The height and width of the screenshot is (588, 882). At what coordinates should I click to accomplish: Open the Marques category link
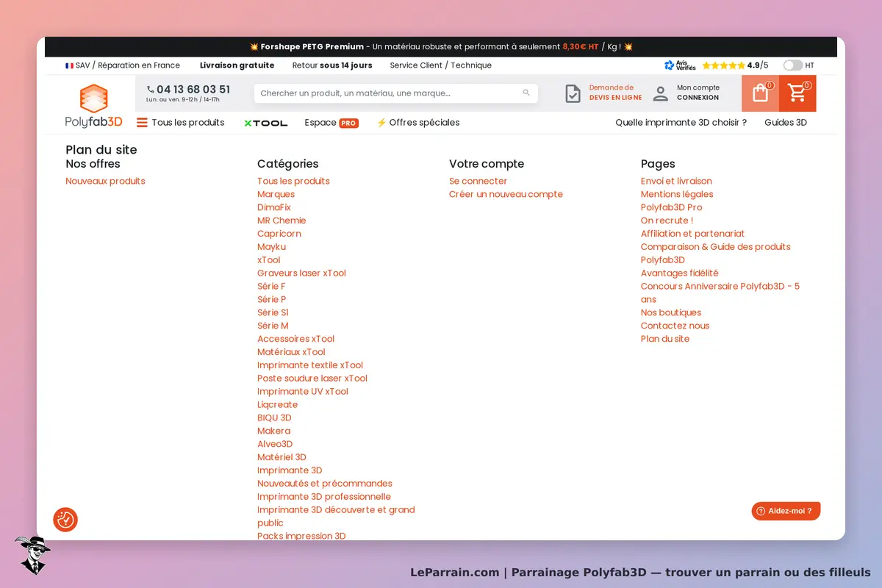click(x=276, y=194)
